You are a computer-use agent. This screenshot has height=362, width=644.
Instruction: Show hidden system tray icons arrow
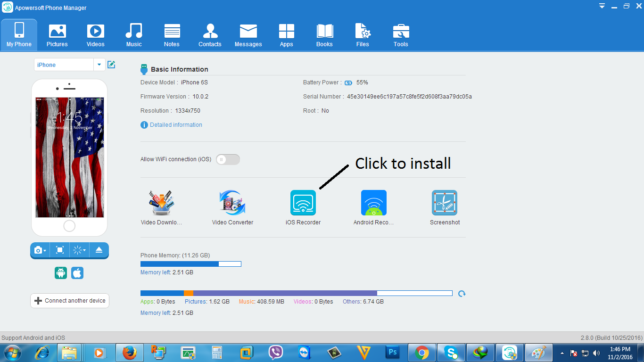[562, 353]
